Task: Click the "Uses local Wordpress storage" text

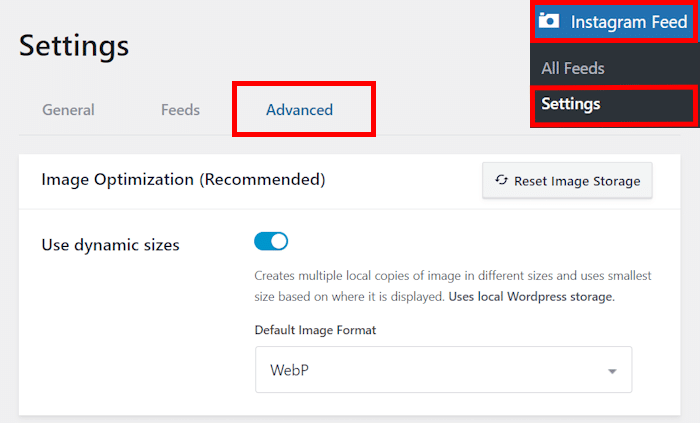Action: [531, 297]
